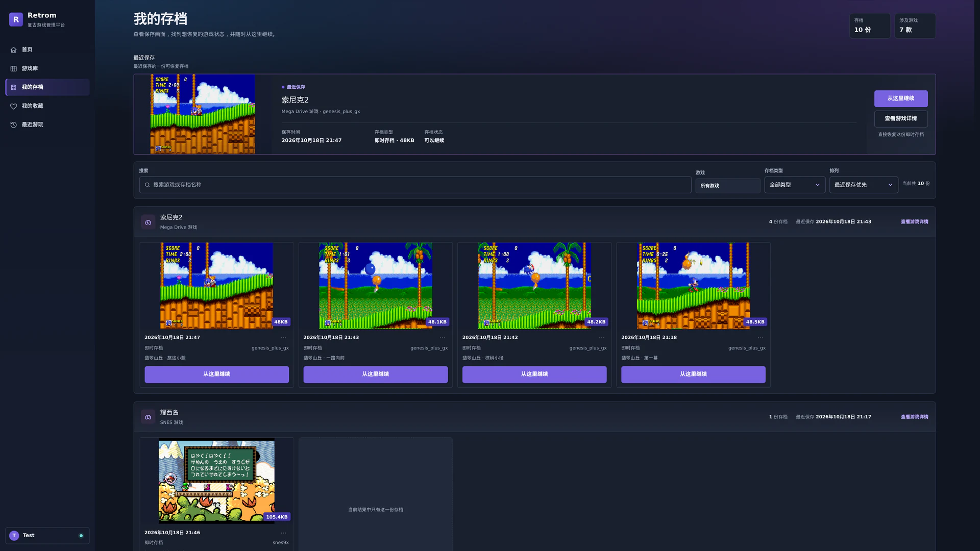Open the 所有游戏 game filter
Viewport: 980px width, 551px height.
pyautogui.click(x=728, y=186)
